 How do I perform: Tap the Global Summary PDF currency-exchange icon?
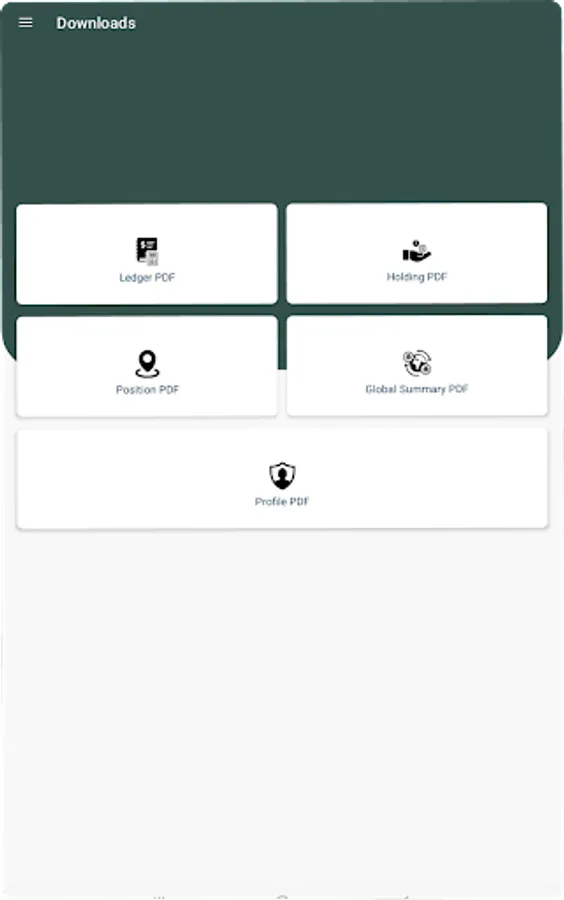[x=417, y=363]
